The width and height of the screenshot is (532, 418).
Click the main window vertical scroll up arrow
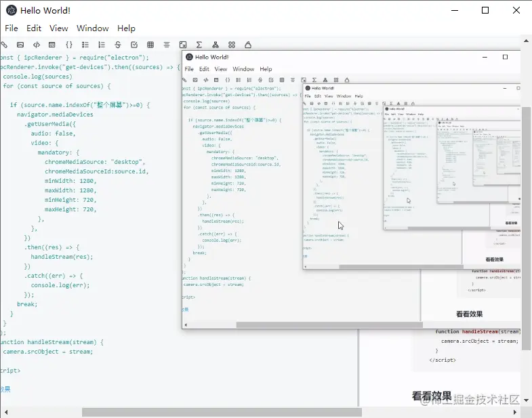point(526,41)
